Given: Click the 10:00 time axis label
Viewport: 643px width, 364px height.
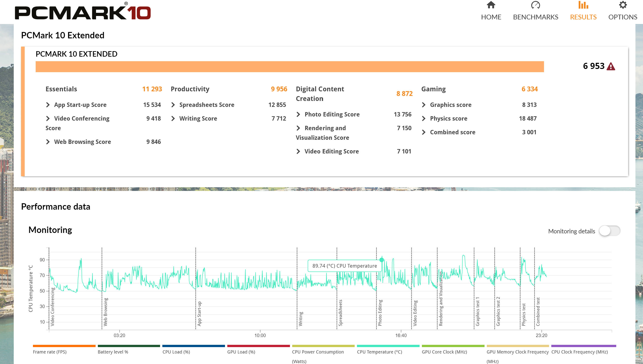Looking at the screenshot, I should (260, 335).
